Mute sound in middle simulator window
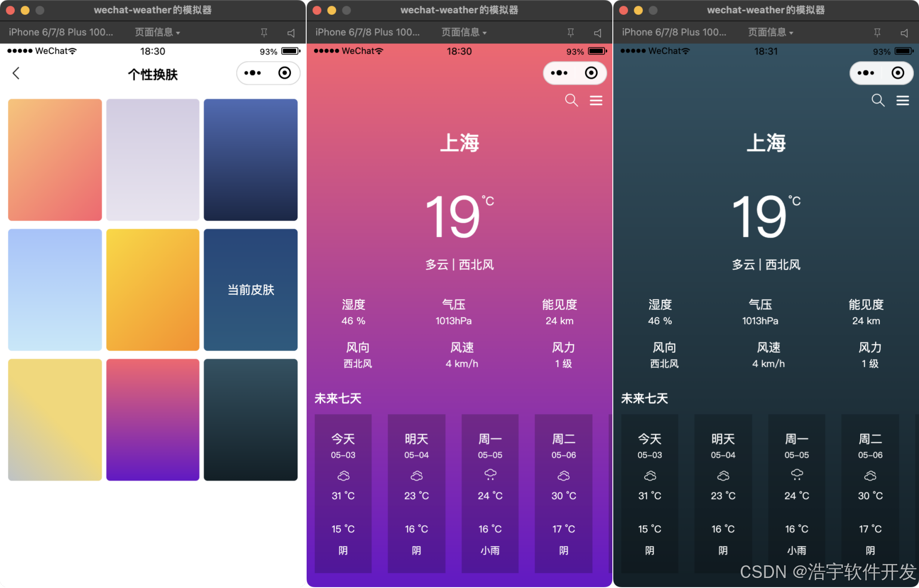Screen dimensions: 919x588 598,33
